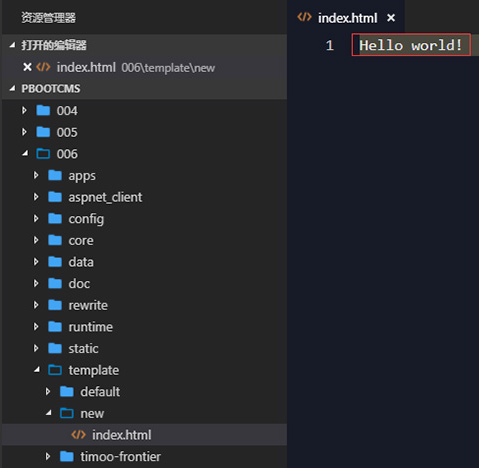Image resolution: width=479 pixels, height=476 pixels.
Task: Click the open 006 folder icon
Action: [43, 154]
